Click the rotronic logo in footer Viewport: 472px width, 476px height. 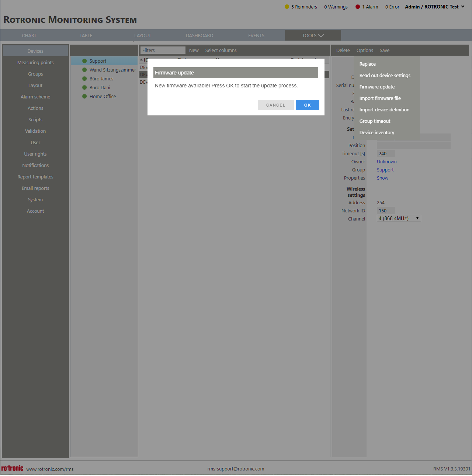(12, 468)
